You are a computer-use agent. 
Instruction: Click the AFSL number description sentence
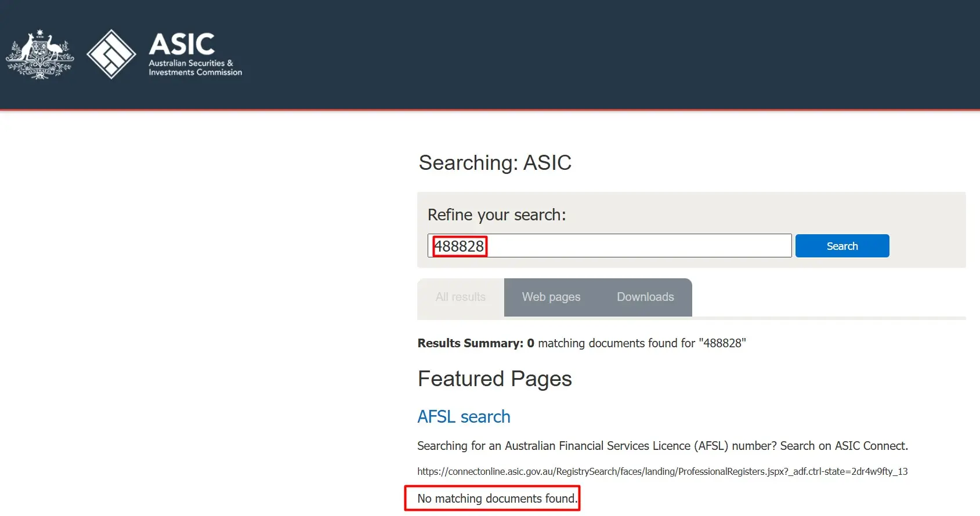click(x=662, y=446)
